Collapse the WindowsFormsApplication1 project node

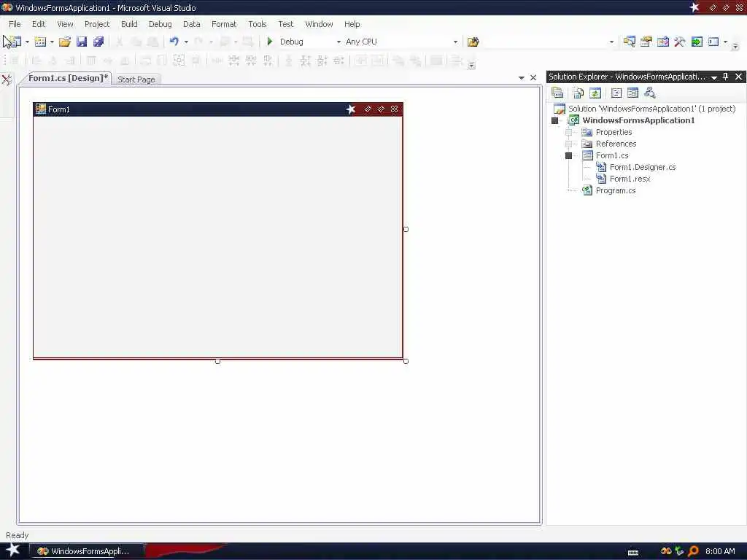click(x=554, y=120)
